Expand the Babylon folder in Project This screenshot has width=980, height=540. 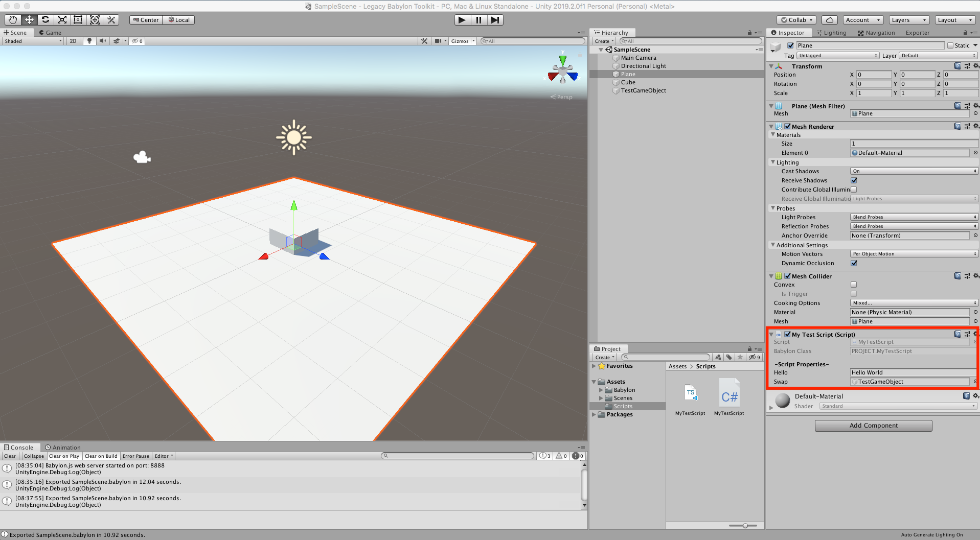(x=601, y=390)
